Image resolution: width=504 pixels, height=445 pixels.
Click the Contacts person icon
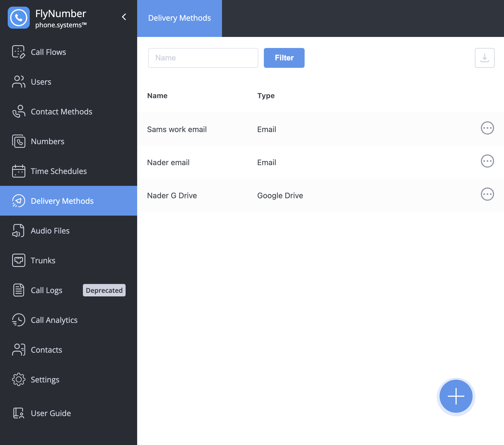coord(19,350)
